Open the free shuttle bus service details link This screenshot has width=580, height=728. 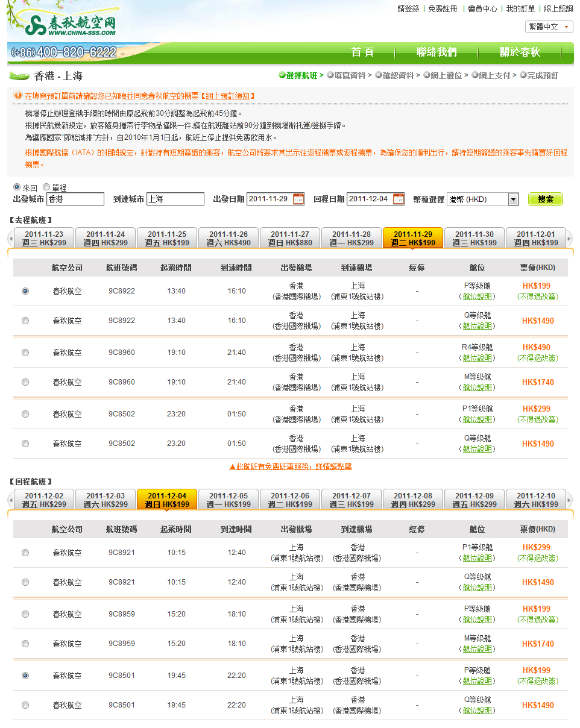[290, 466]
